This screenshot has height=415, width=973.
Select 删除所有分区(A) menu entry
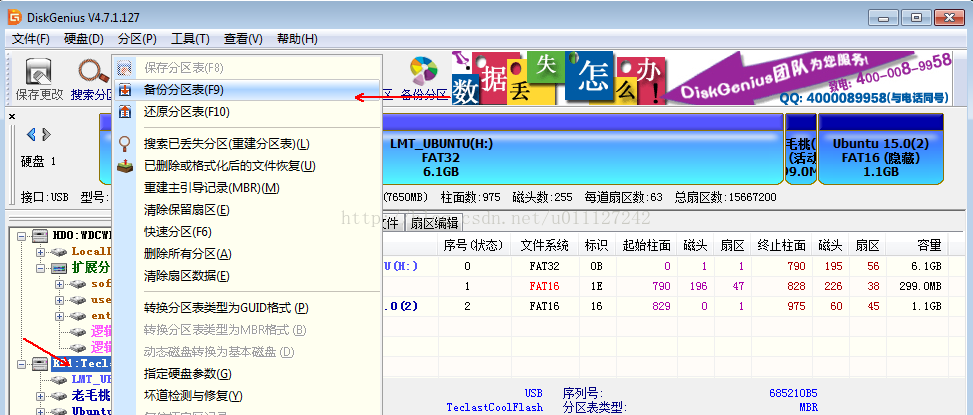coord(247,254)
